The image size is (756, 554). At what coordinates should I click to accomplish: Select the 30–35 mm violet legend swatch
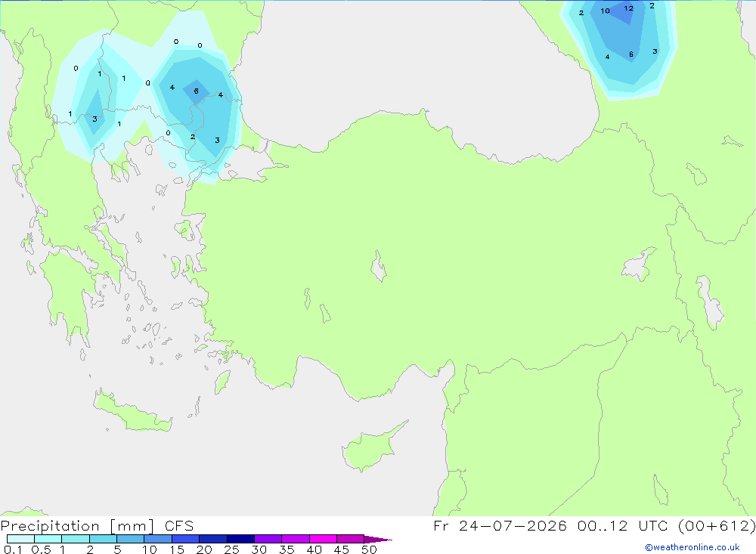pyautogui.click(x=268, y=539)
